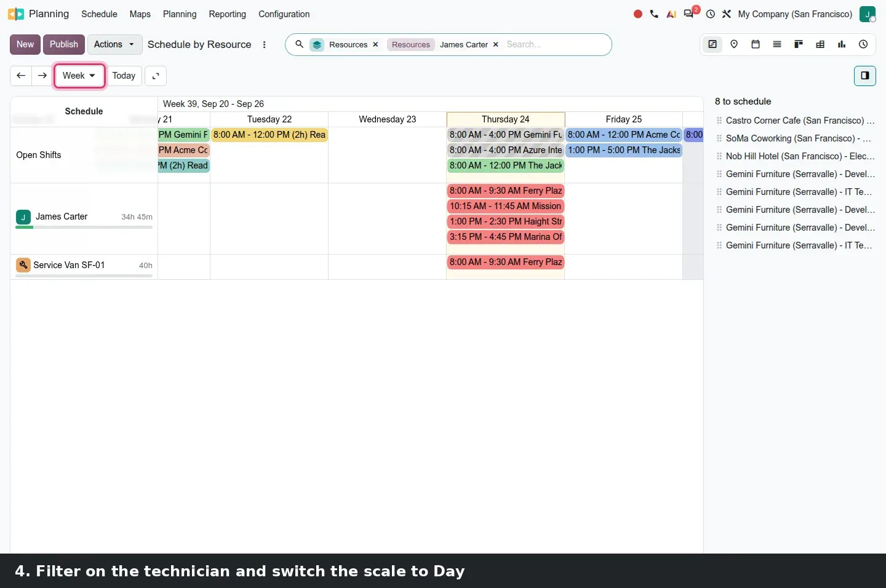This screenshot has height=588, width=886.
Task: Toggle the side panel to schedule
Action: pos(865,76)
